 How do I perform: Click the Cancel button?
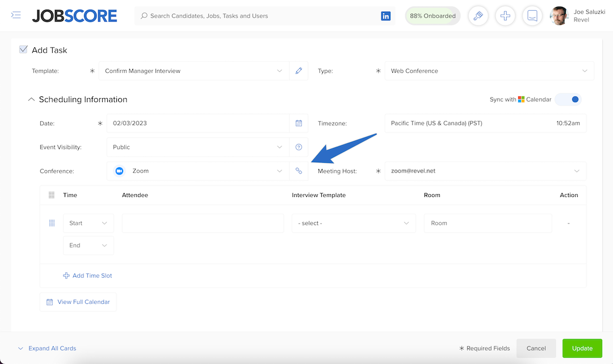[x=536, y=348]
